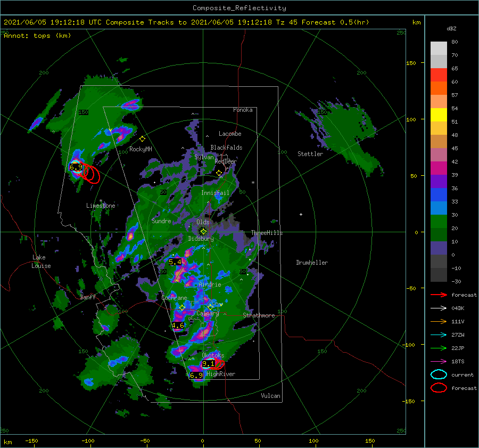Click the Sundre town label
Image resolution: width=479 pixels, height=448 pixels.
(x=161, y=221)
